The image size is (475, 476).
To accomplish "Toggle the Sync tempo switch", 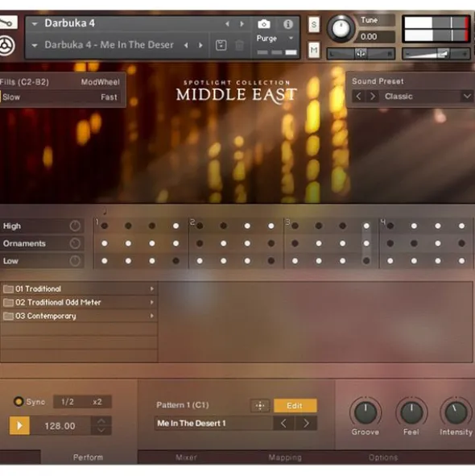I will pos(19,402).
